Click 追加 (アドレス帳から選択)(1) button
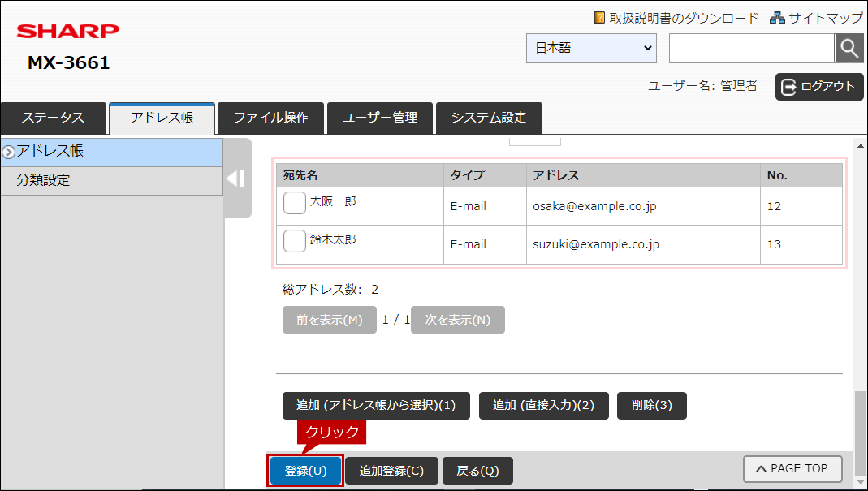Image resolution: width=868 pixels, height=491 pixels. tap(376, 406)
